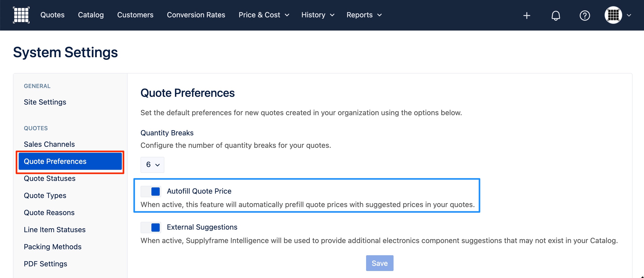Open Quote Types settings
Viewport: 644px width, 278px height.
click(x=45, y=195)
